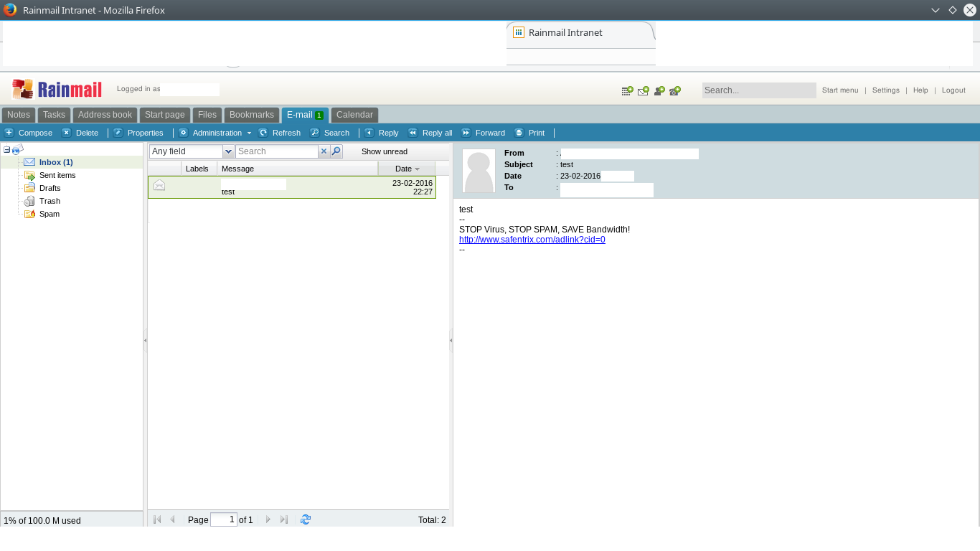Click the Print icon
The width and height of the screenshot is (980, 551).
[519, 133]
